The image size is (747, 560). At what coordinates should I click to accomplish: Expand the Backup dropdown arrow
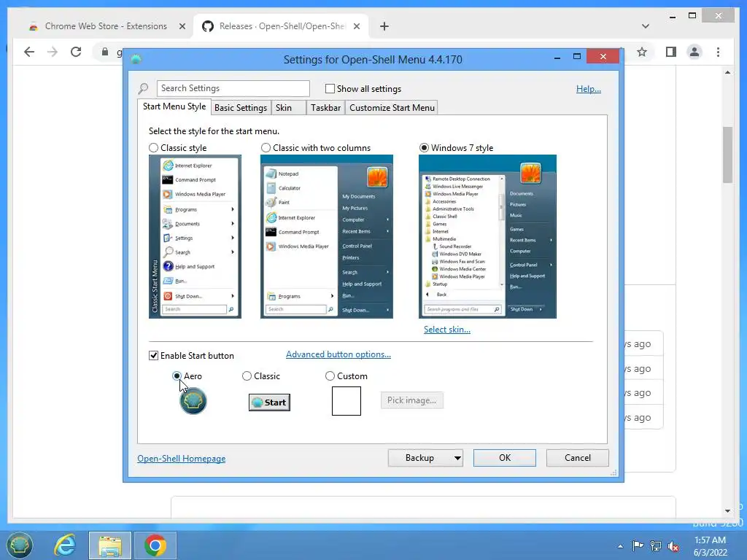457,458
